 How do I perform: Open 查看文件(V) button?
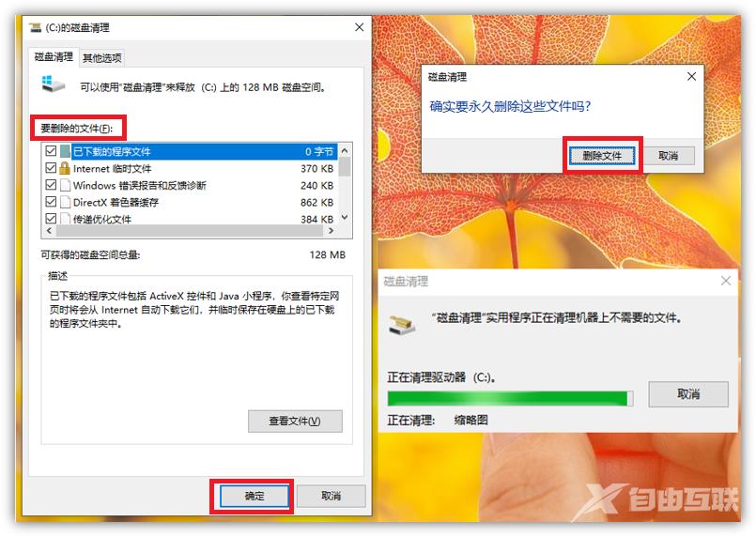(x=295, y=422)
